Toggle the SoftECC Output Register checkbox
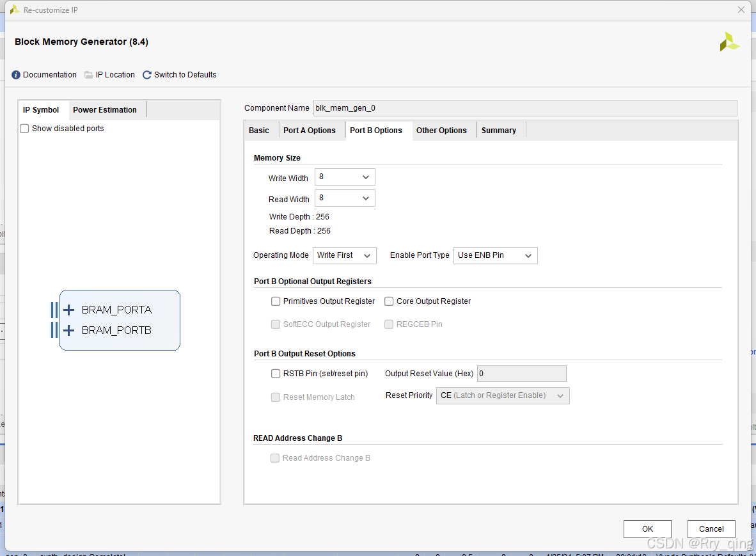The height and width of the screenshot is (556, 756). [x=276, y=324]
